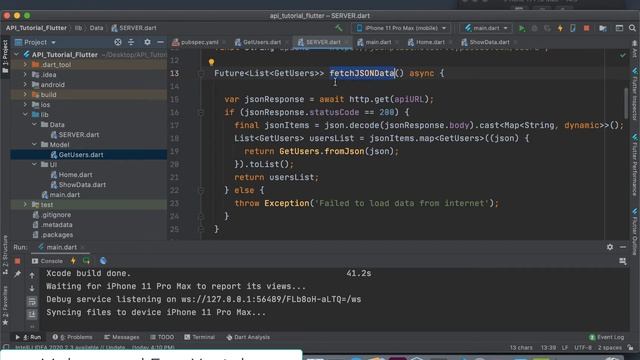Open the Terminal tool window tab
640x360 pixels.
pyautogui.click(x=200, y=337)
